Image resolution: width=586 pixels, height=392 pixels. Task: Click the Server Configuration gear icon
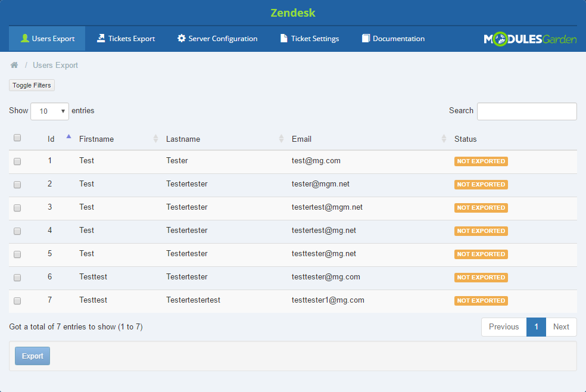181,38
